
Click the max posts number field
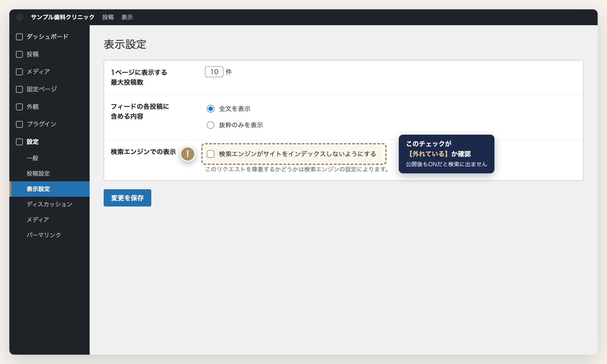(214, 72)
